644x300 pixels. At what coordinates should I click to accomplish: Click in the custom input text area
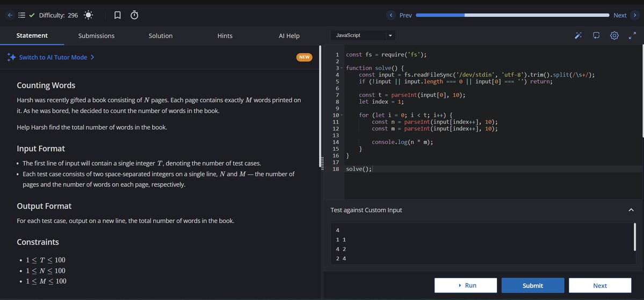pyautogui.click(x=482, y=244)
